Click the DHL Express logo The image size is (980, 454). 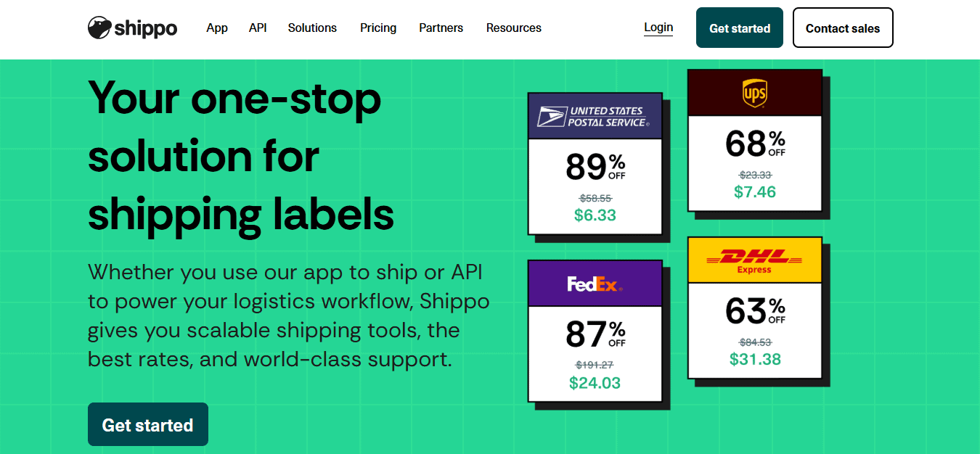click(754, 260)
